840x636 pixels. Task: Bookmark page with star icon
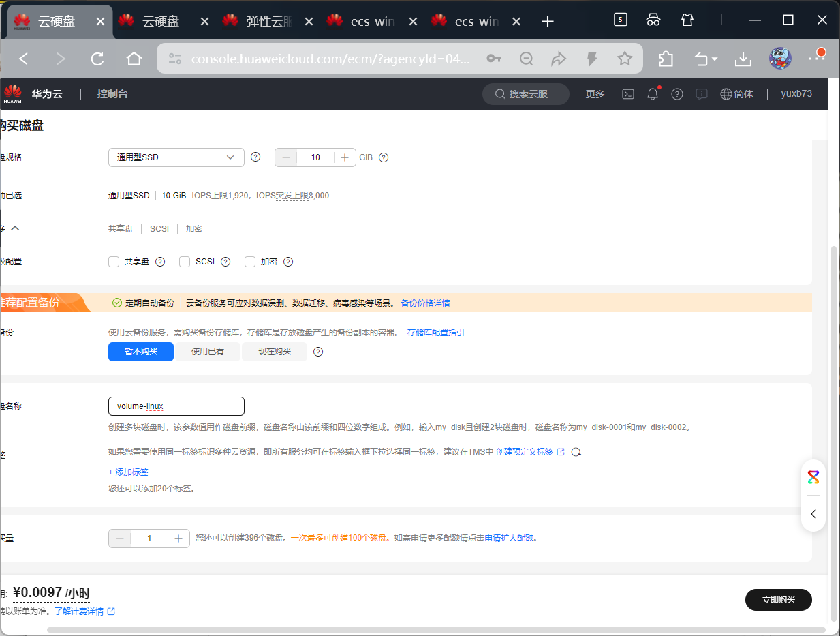pyautogui.click(x=625, y=59)
